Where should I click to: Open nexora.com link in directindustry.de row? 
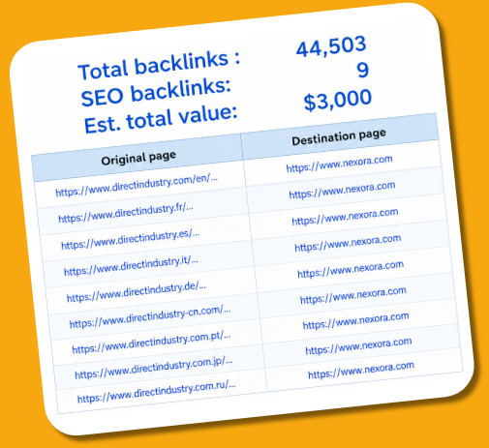pos(351,269)
